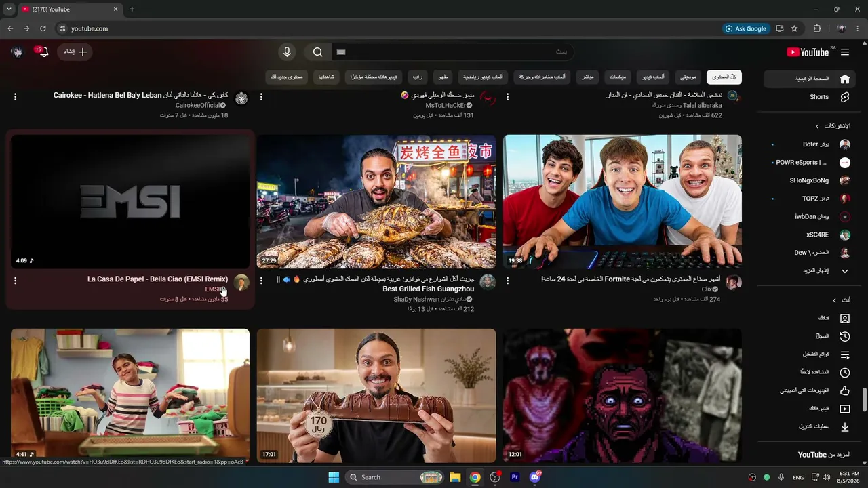This screenshot has width=868, height=488.
Task: Open Playlists (قوائم التشغيل) icon in sidebar
Action: click(x=845, y=354)
